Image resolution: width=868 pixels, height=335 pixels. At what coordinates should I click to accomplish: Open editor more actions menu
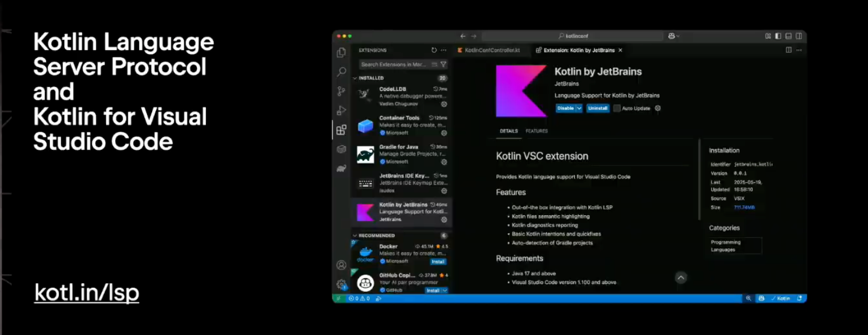click(799, 50)
